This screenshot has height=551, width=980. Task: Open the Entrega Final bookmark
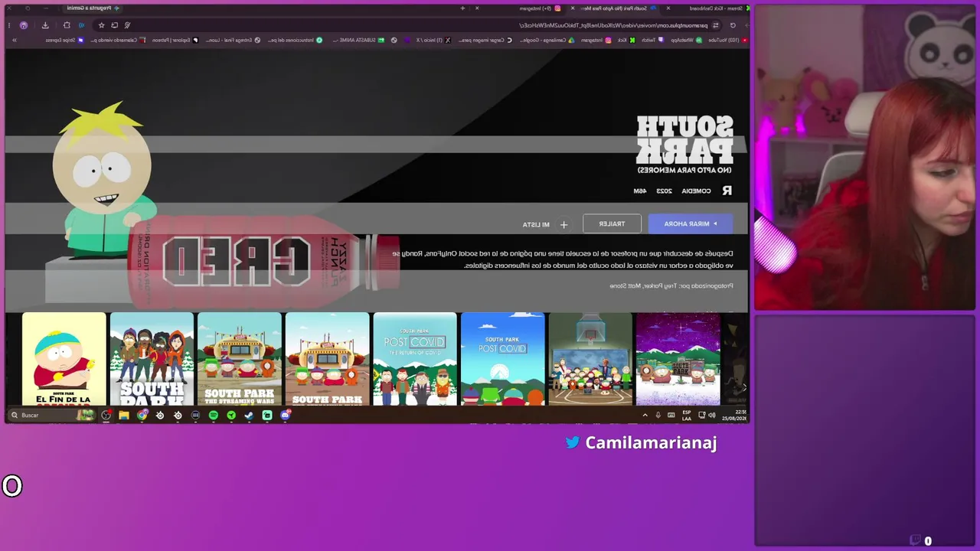coord(233,40)
